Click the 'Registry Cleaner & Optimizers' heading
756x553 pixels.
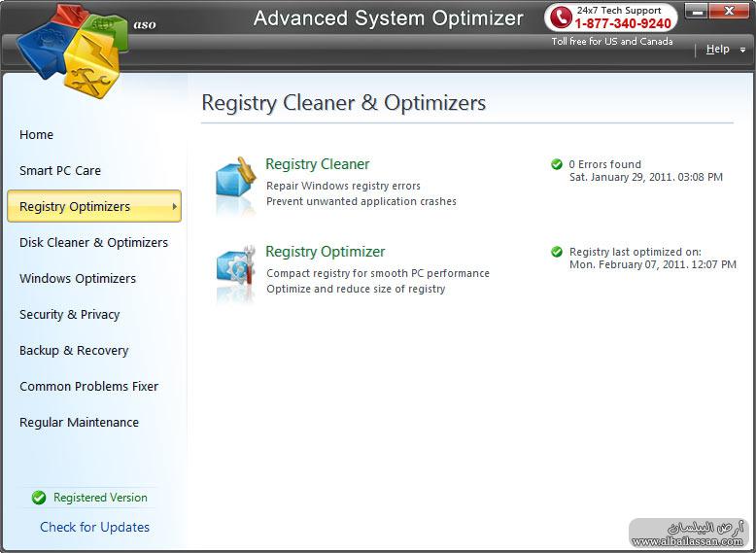(344, 103)
